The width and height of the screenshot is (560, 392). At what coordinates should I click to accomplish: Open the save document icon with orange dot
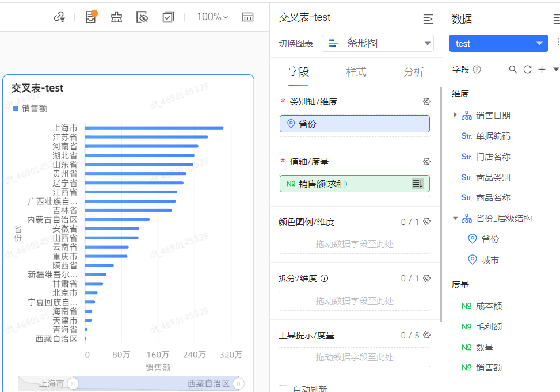click(91, 17)
